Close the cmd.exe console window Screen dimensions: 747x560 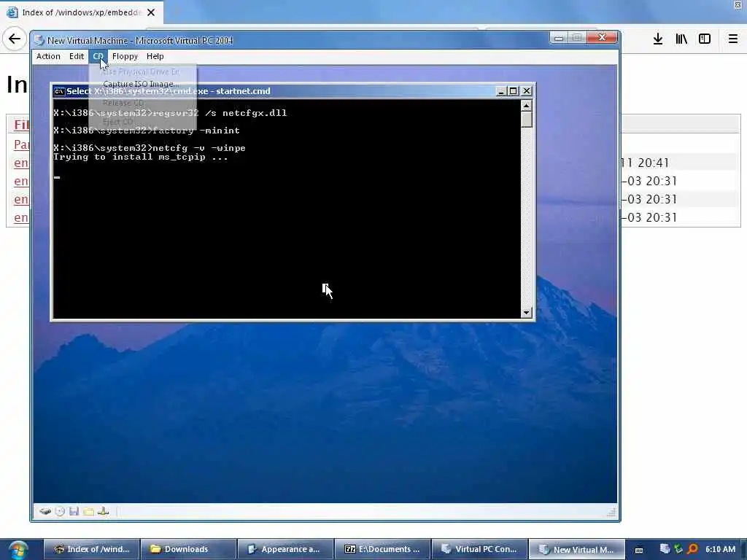coord(527,91)
